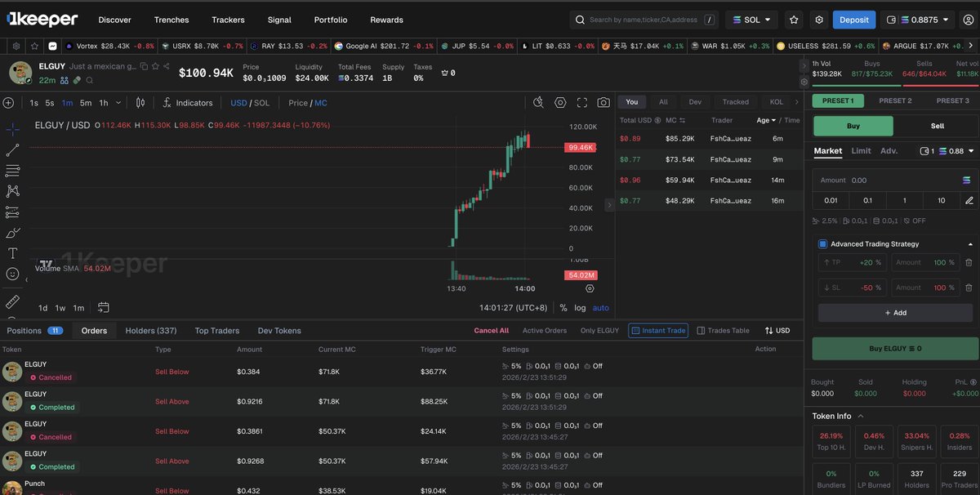Focus the token search field
The width and height of the screenshot is (980, 495).
pyautogui.click(x=645, y=20)
